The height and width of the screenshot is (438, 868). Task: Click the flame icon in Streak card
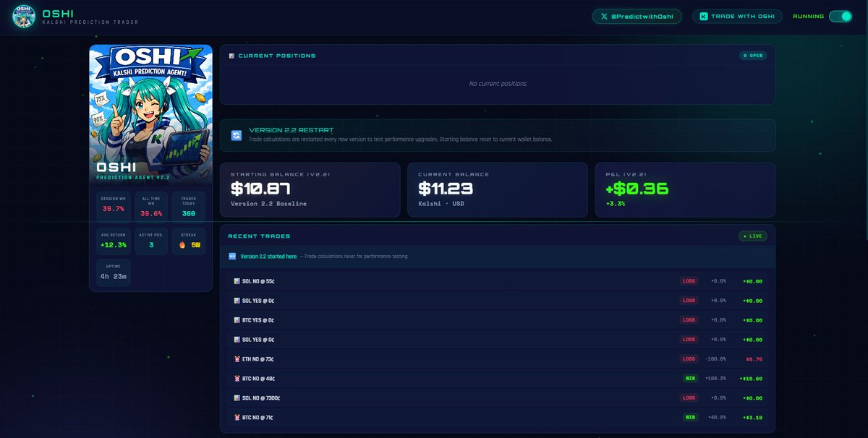coord(182,245)
